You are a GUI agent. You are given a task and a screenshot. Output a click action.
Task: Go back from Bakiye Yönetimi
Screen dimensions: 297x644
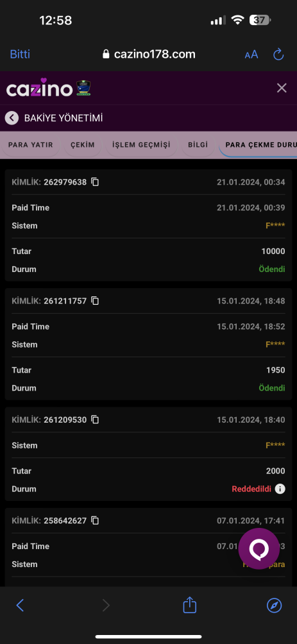[x=12, y=118]
